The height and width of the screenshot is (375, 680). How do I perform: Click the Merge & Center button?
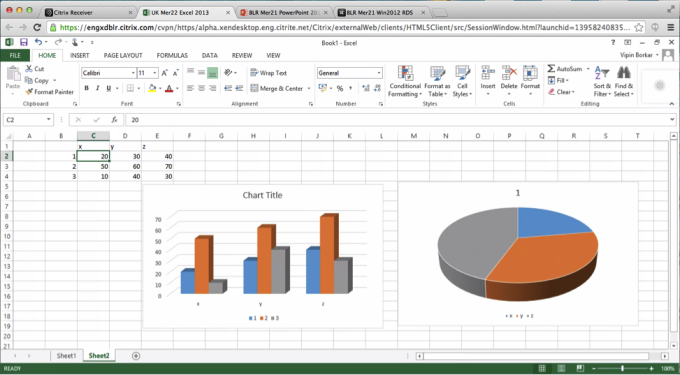(281, 88)
